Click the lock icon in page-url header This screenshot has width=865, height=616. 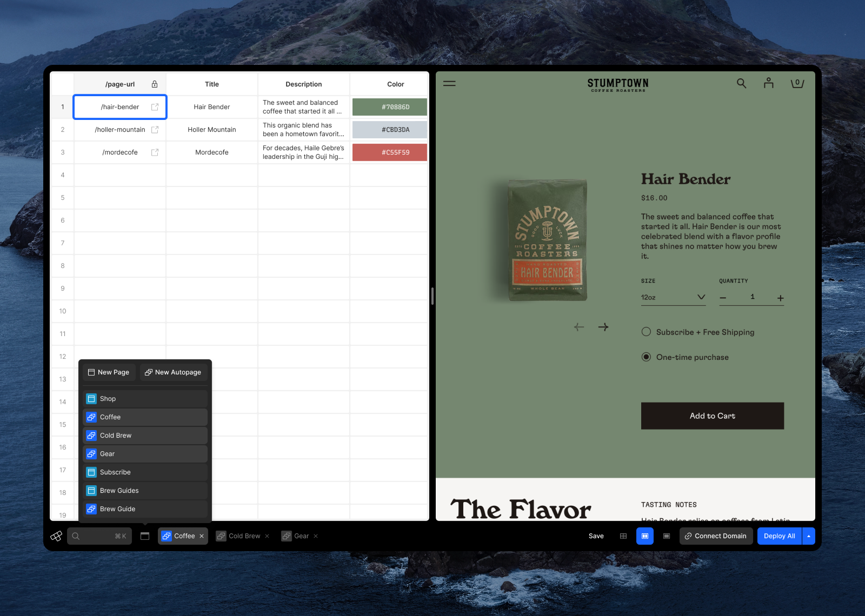point(155,84)
